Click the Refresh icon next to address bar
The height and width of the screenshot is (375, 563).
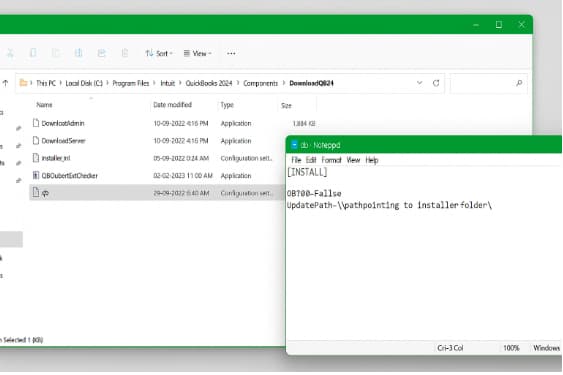(436, 83)
